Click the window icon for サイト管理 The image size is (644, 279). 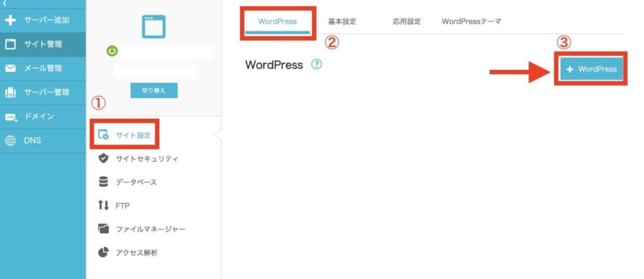[10, 45]
